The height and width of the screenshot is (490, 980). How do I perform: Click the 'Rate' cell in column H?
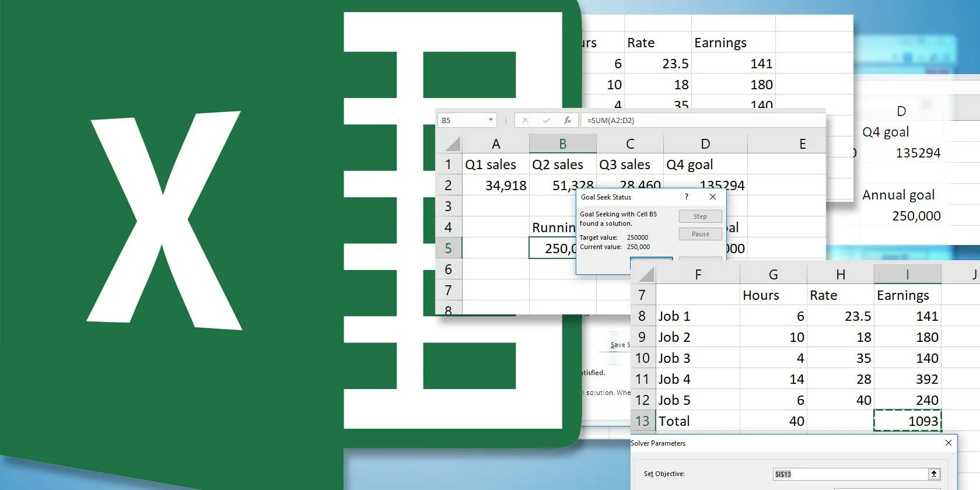pos(841,295)
